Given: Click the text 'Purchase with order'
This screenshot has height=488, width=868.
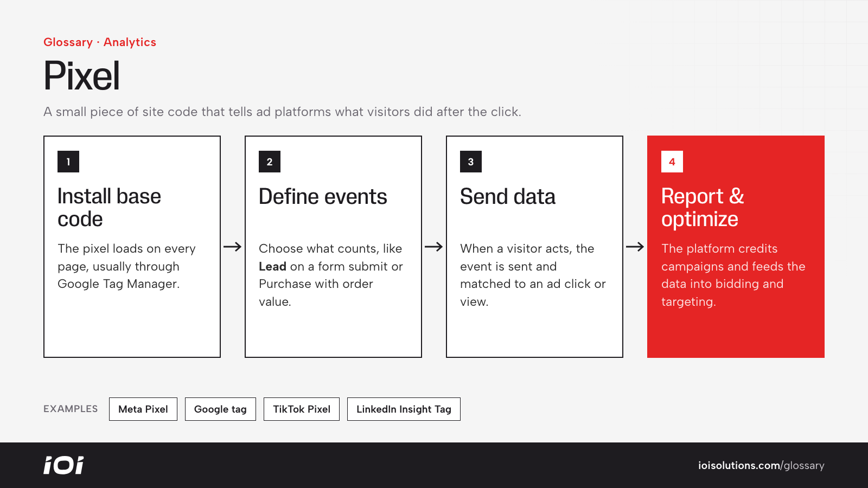Looking at the screenshot, I should pyautogui.click(x=316, y=284).
